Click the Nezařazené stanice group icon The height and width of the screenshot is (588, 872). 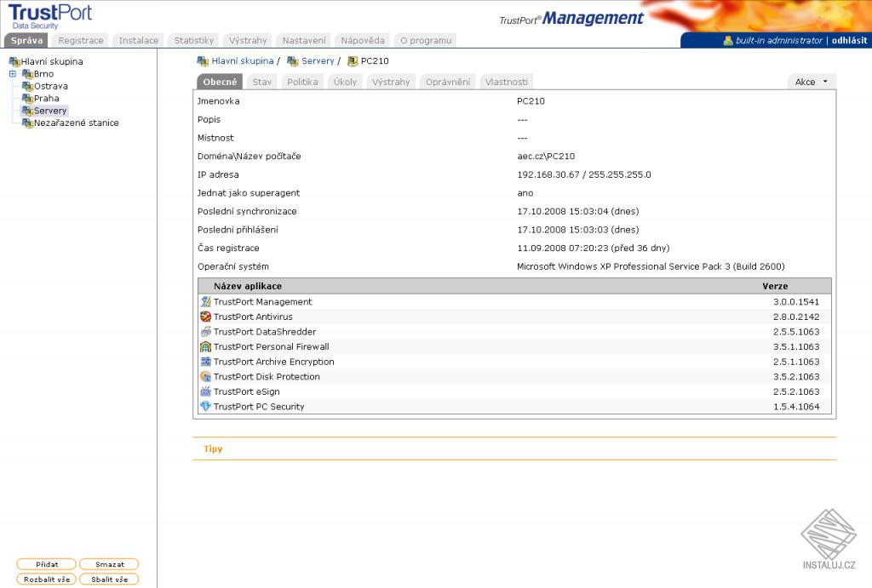coord(28,123)
